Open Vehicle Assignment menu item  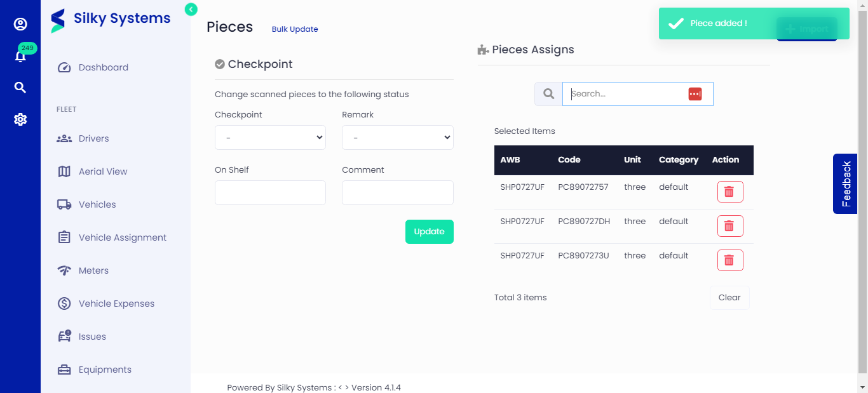[122, 237]
